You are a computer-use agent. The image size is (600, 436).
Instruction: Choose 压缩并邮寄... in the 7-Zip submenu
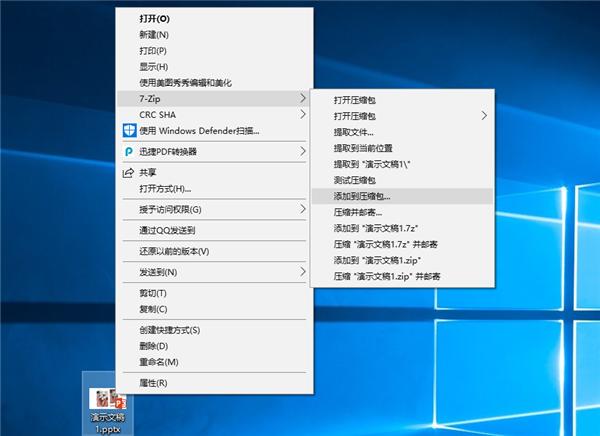click(x=402, y=212)
